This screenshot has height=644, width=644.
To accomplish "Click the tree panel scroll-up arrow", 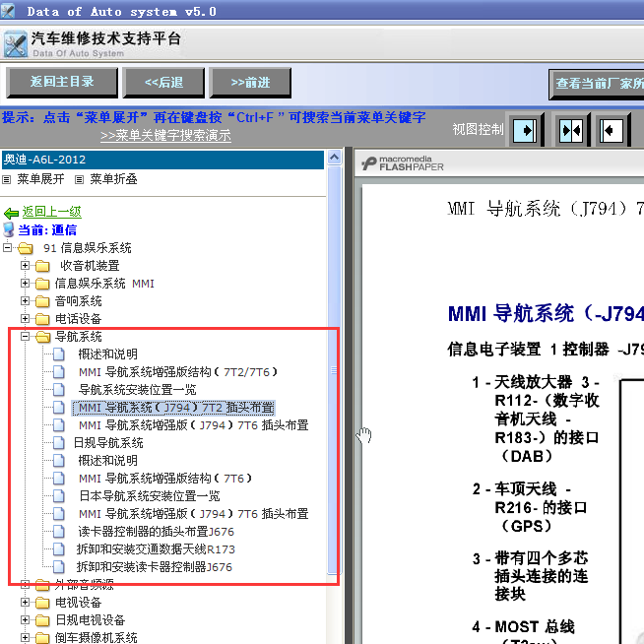I will pos(335,158).
